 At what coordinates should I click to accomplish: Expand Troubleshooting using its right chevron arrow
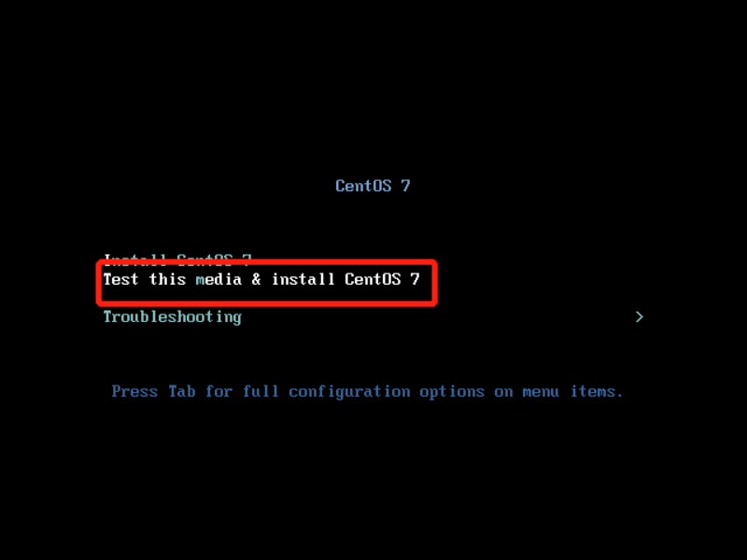coord(640,316)
